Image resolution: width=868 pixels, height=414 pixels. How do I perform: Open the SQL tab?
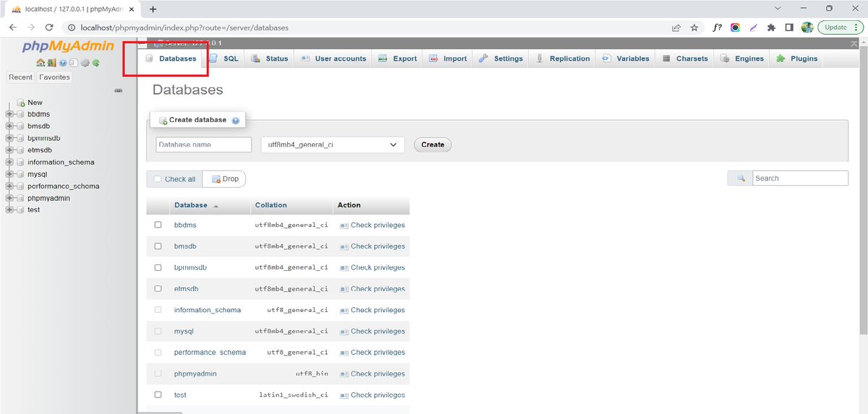(224, 59)
